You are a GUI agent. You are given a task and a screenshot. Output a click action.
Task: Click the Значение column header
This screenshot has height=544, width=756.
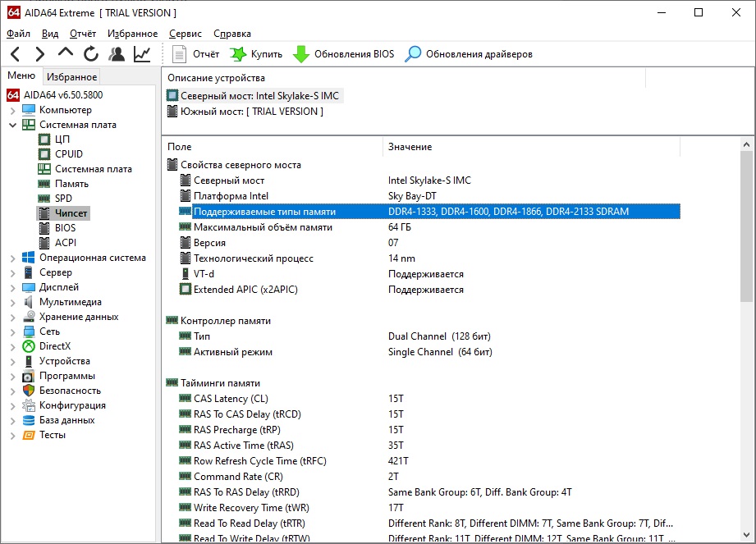(x=410, y=147)
